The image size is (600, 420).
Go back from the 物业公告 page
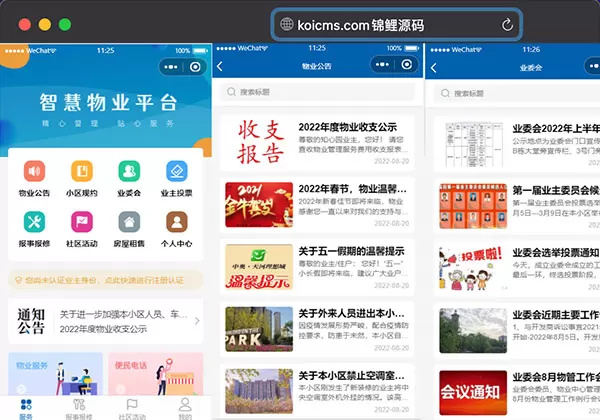click(x=220, y=66)
